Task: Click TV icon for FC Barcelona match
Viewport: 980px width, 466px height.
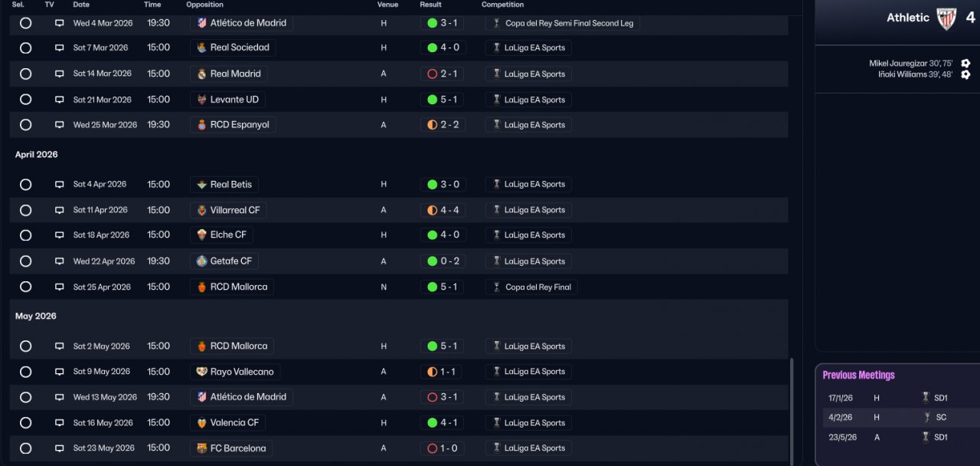Action: tap(60, 448)
